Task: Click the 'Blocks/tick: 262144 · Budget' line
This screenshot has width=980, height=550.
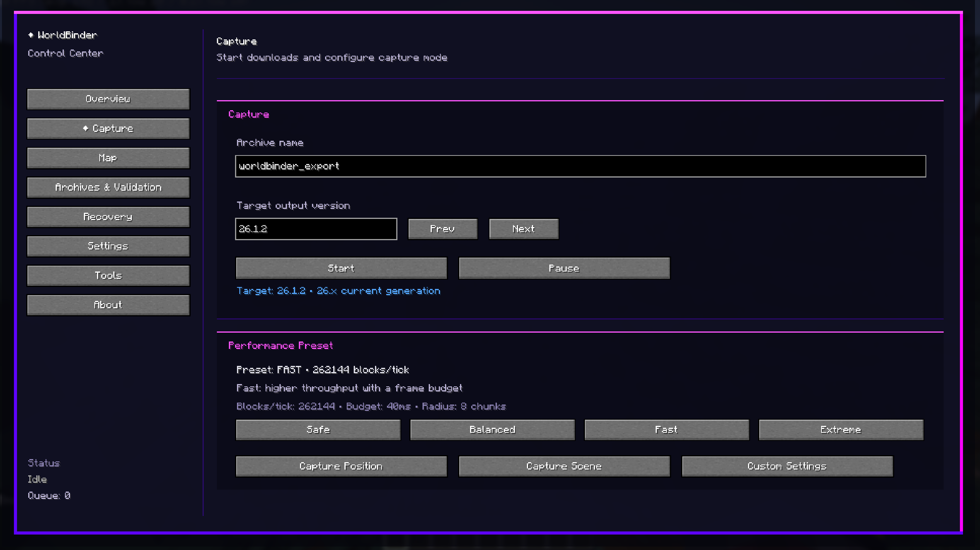Action: (371, 407)
